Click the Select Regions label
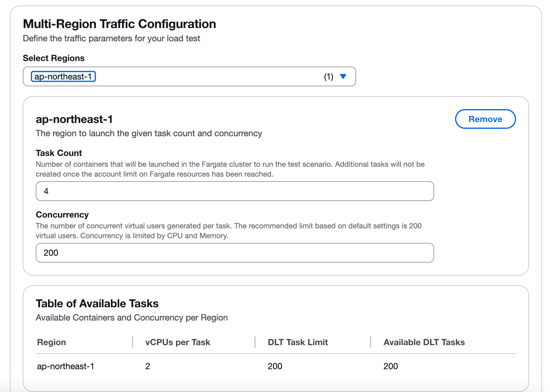The height and width of the screenshot is (392, 550). [x=54, y=58]
